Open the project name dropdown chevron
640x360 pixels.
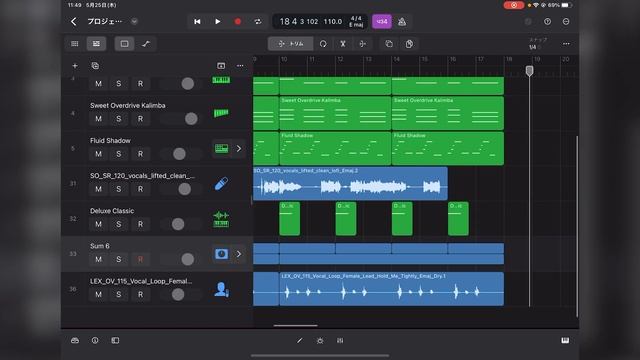tap(134, 22)
